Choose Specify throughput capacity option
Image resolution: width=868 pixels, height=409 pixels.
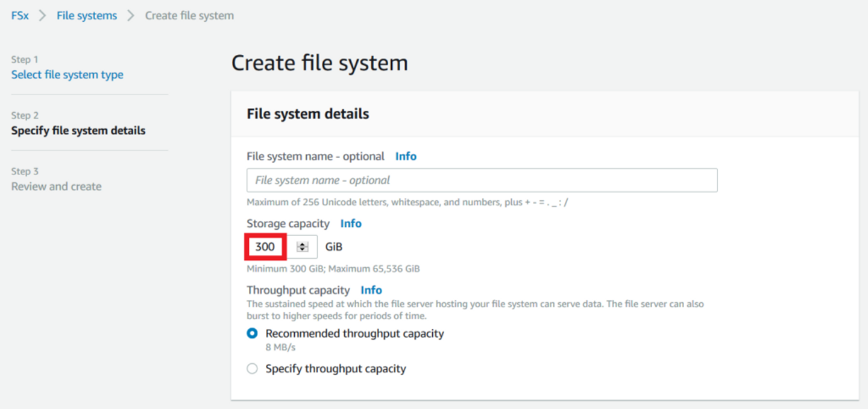(x=253, y=369)
